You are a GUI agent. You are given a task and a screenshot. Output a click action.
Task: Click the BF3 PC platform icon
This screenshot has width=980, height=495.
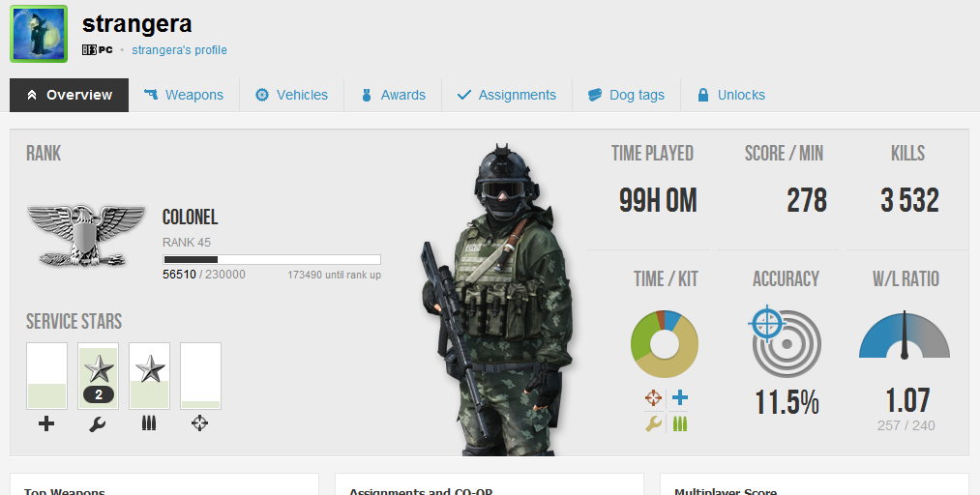click(x=98, y=49)
